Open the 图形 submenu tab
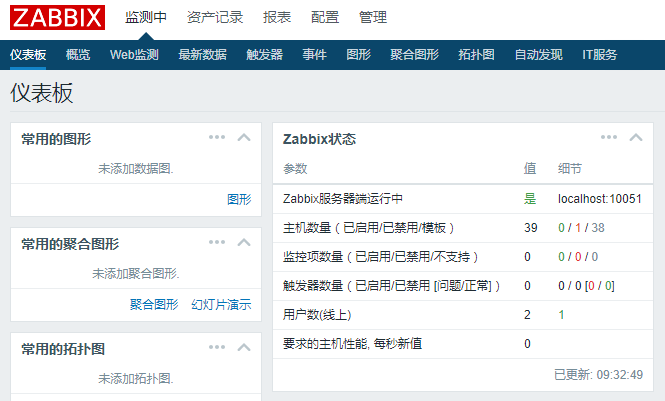The height and width of the screenshot is (401, 665). coord(358,55)
